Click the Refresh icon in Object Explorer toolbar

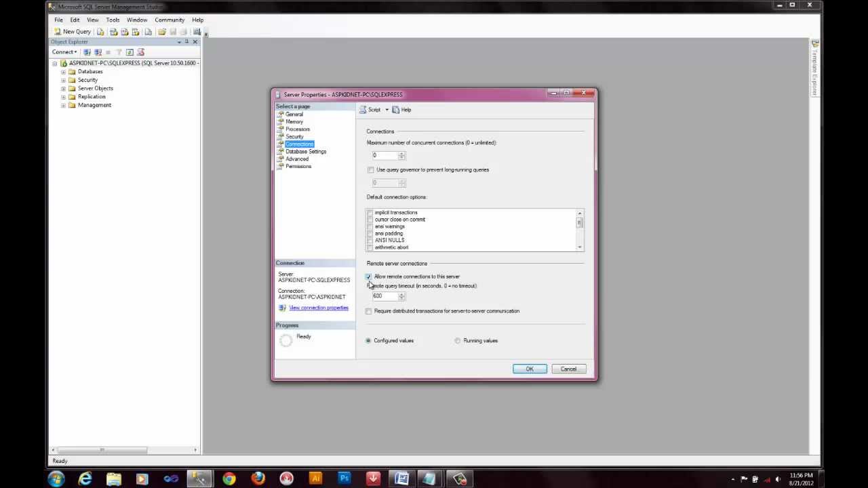click(x=130, y=52)
